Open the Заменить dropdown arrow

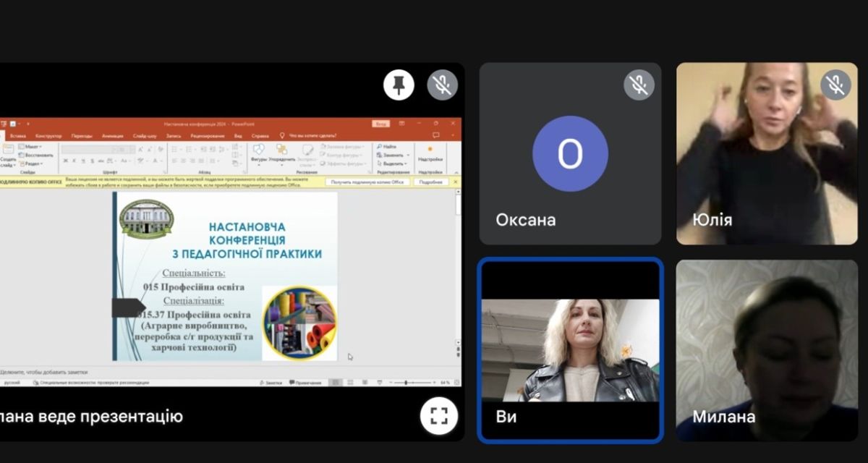[x=407, y=155]
